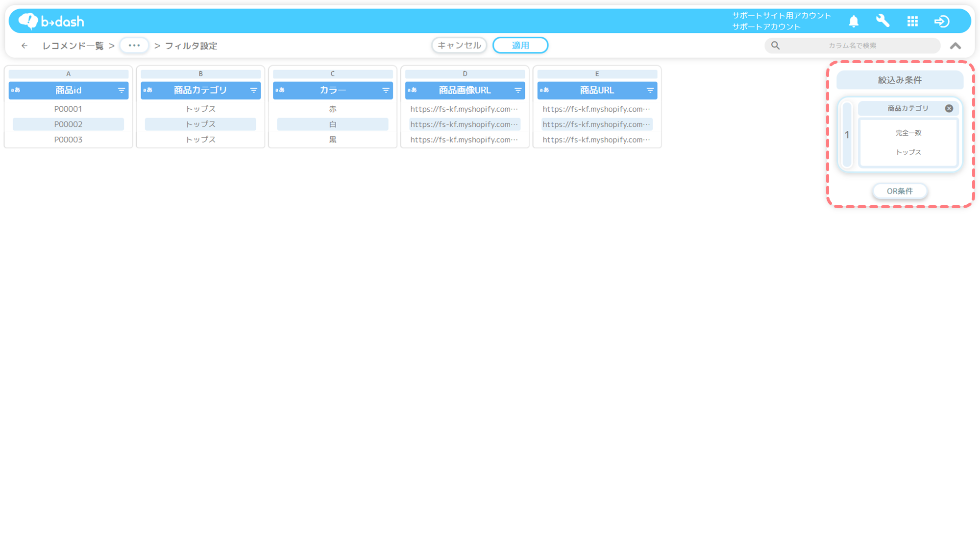The width and height of the screenshot is (980, 551).
Task: Select condition group number 1
Action: coord(847,135)
